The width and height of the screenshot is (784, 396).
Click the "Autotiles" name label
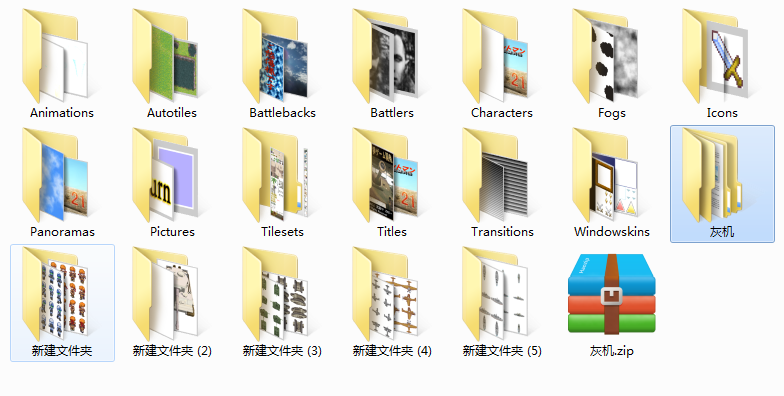click(x=172, y=113)
